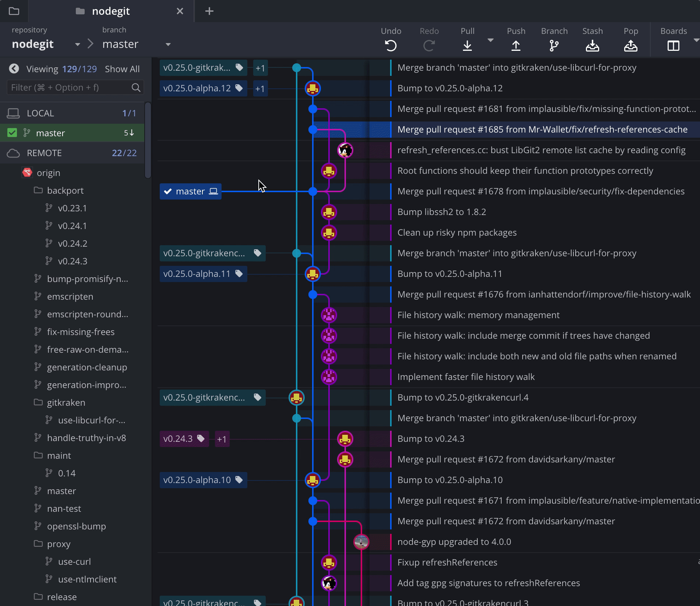Click the Pop stash icon

[x=631, y=45]
